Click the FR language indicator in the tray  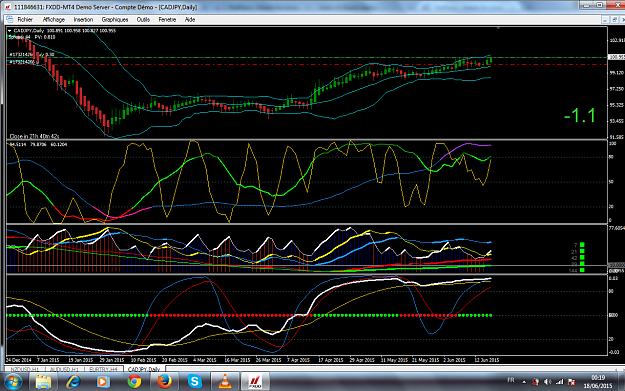click(511, 380)
